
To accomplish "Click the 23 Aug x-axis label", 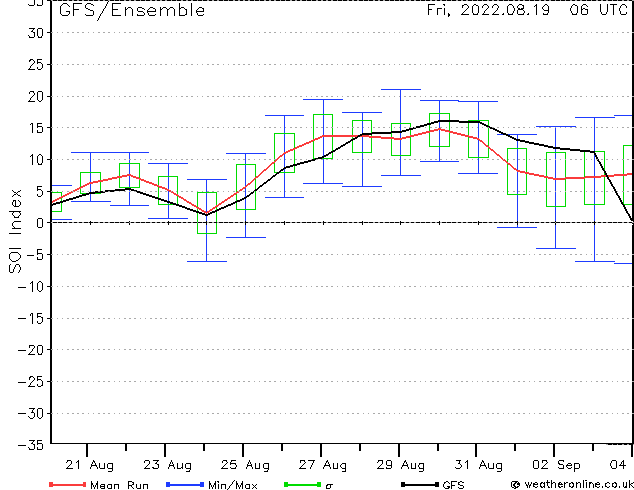I will coord(167,465).
